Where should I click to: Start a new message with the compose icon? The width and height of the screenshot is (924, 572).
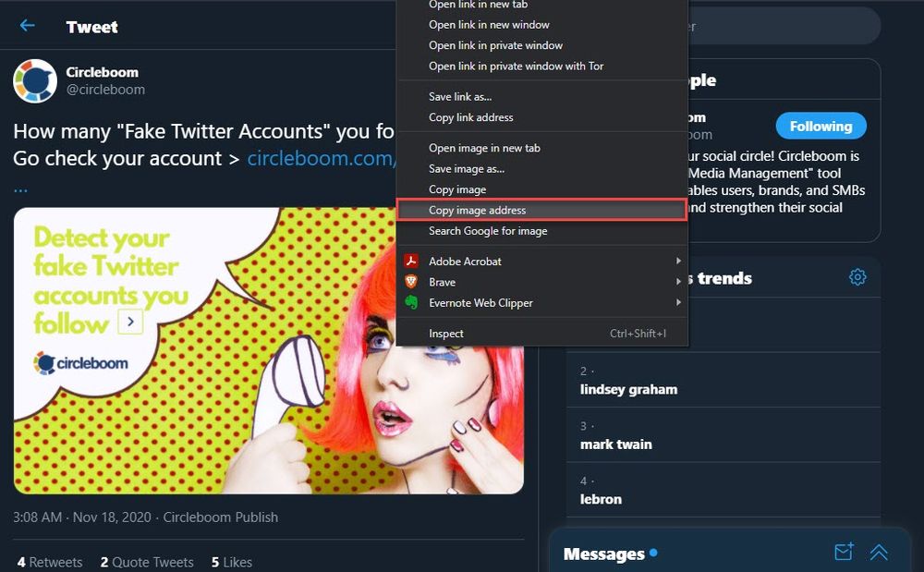point(843,551)
